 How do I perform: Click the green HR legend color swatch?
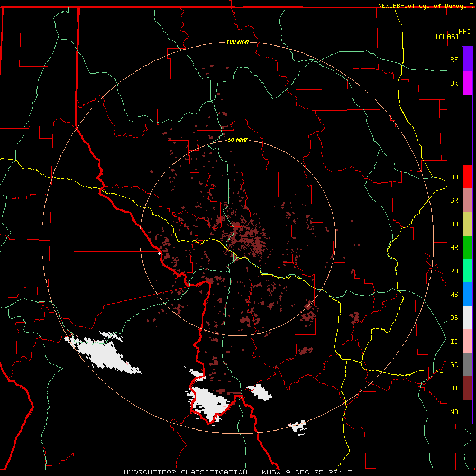tap(467, 248)
